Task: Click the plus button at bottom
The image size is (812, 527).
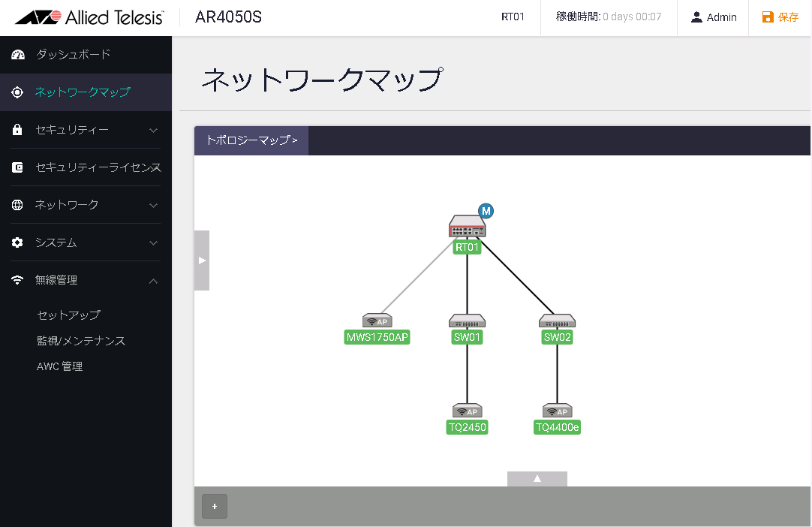Action: click(215, 506)
